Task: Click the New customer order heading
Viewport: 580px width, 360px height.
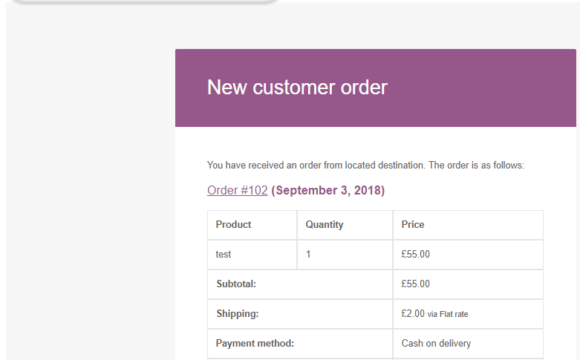Action: [x=297, y=88]
